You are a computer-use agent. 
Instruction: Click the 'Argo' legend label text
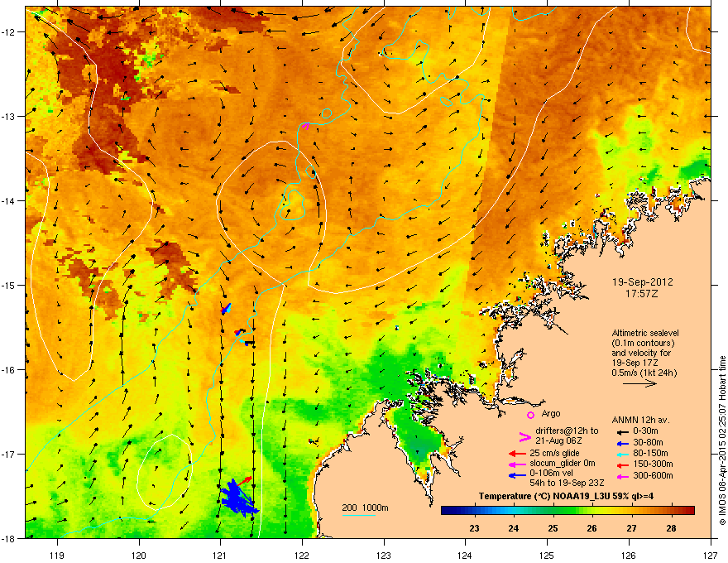(x=551, y=413)
